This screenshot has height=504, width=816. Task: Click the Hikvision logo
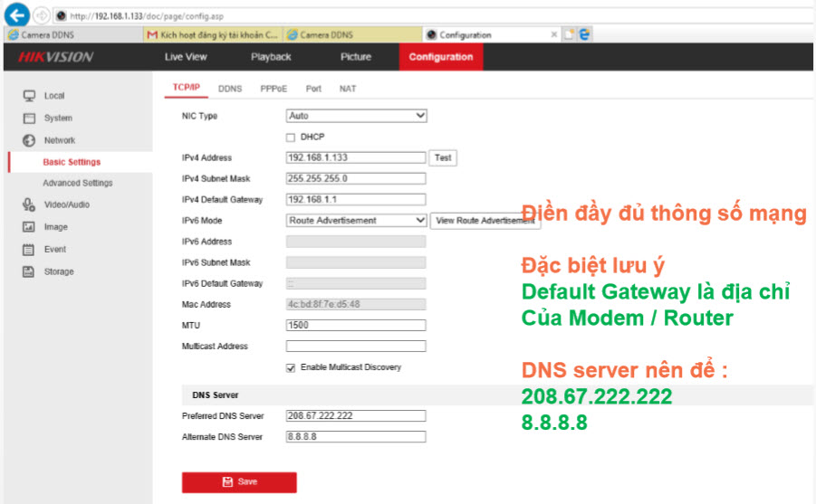55,57
